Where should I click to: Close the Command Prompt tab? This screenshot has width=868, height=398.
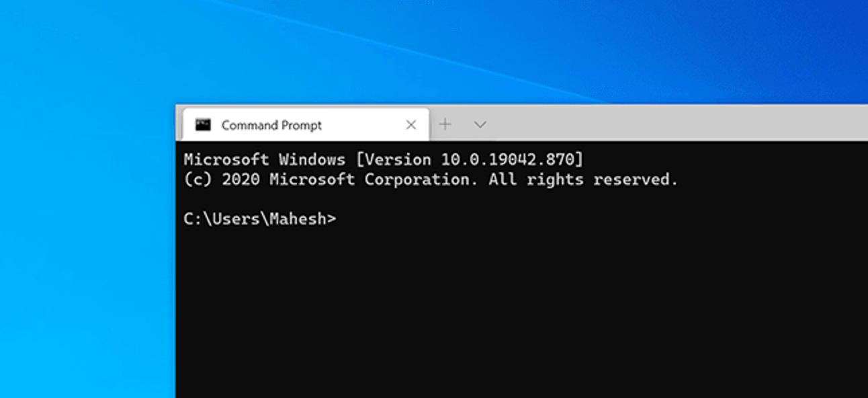point(411,124)
